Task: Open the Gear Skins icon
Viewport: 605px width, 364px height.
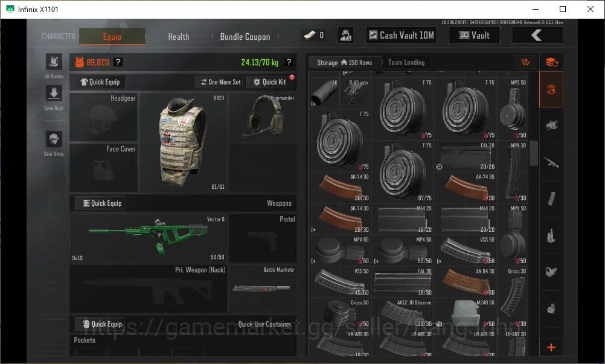Action: click(x=54, y=139)
